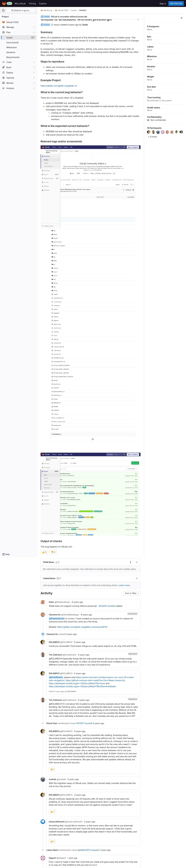Viewport: 186px width, 868px height.
Task: Open Child items options kebab menu
Action: 131,562
